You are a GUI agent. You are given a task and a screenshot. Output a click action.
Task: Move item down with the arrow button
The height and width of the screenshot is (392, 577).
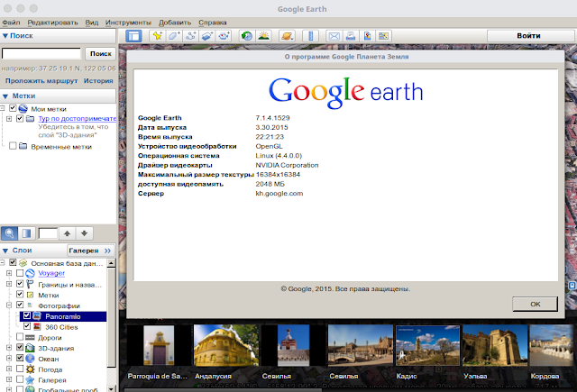click(x=84, y=233)
